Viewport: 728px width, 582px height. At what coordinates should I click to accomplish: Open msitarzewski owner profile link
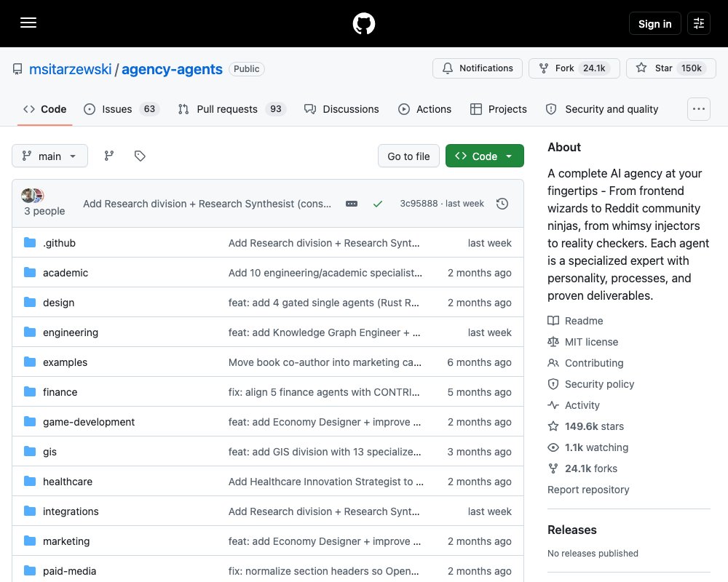pyautogui.click(x=70, y=69)
